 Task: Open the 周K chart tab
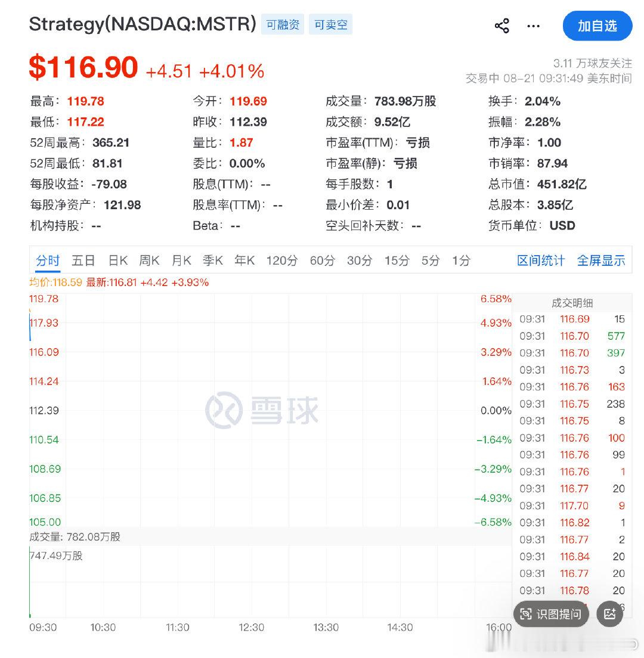tap(150, 260)
